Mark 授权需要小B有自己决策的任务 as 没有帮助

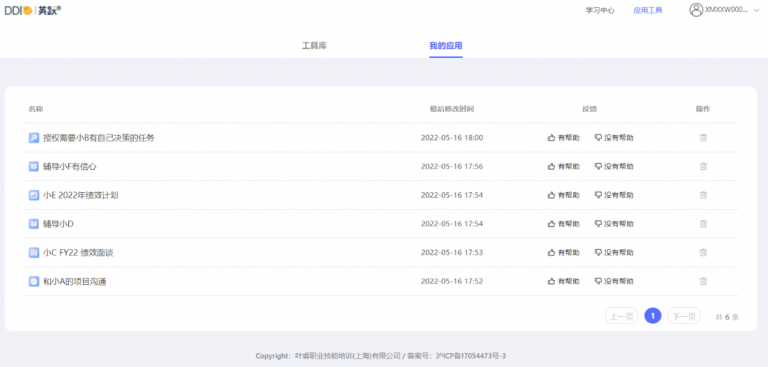pos(614,138)
